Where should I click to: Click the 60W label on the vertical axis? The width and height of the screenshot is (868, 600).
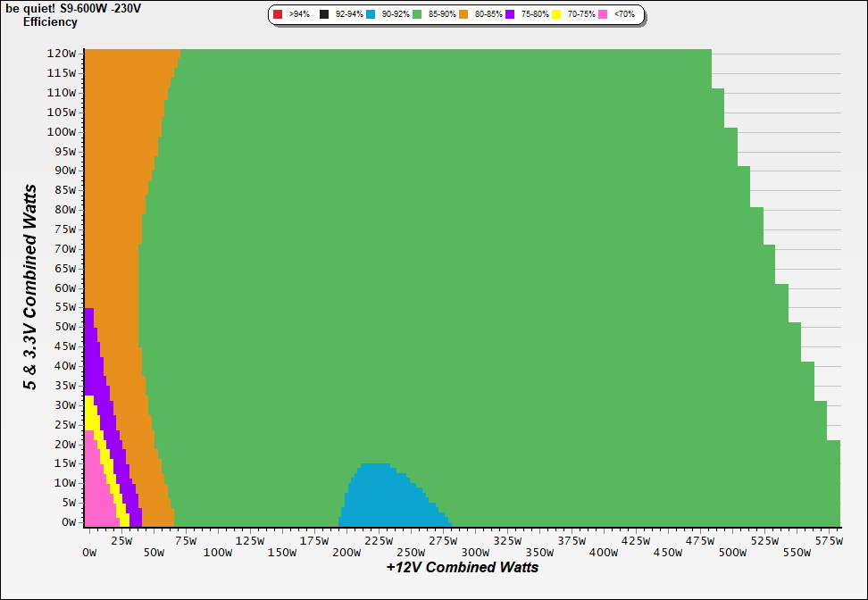pos(65,288)
